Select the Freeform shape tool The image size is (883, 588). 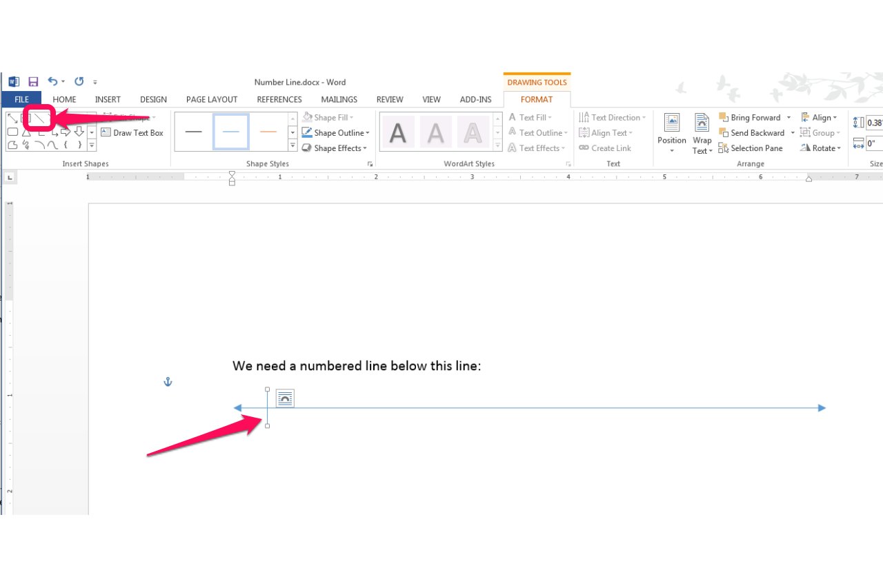point(12,145)
